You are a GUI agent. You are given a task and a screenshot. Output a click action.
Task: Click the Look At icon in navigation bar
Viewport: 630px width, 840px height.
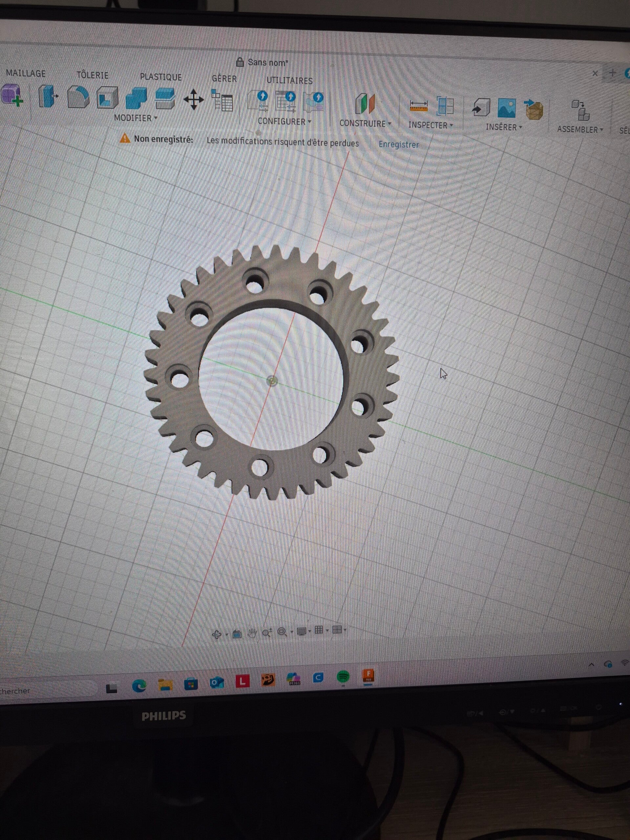coord(237,634)
